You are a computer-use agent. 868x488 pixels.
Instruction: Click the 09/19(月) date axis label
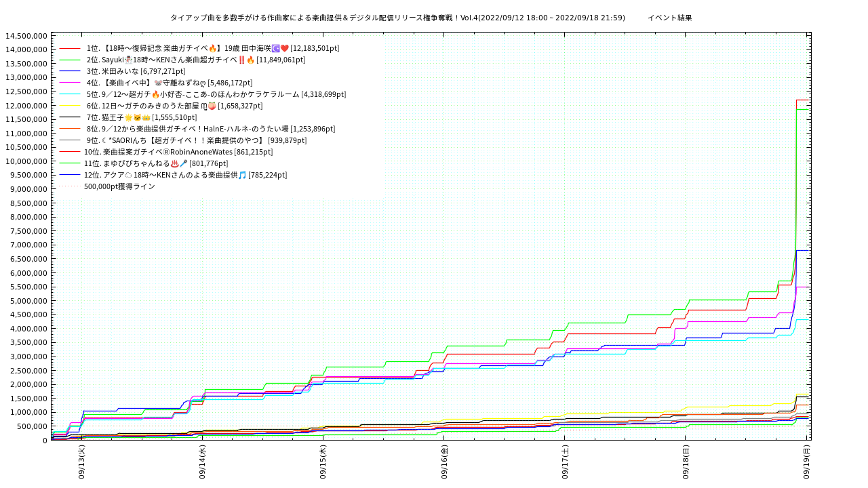pyautogui.click(x=807, y=462)
